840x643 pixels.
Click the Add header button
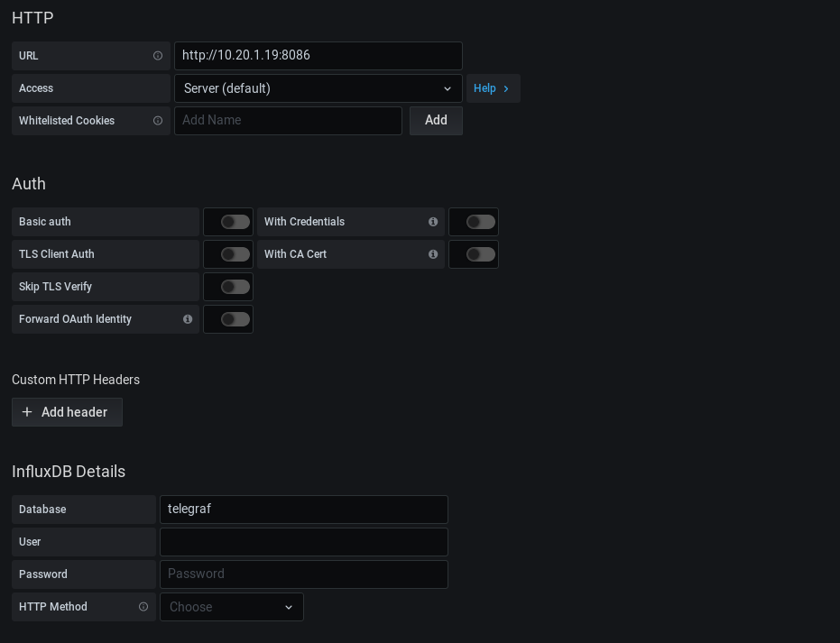[67, 412]
